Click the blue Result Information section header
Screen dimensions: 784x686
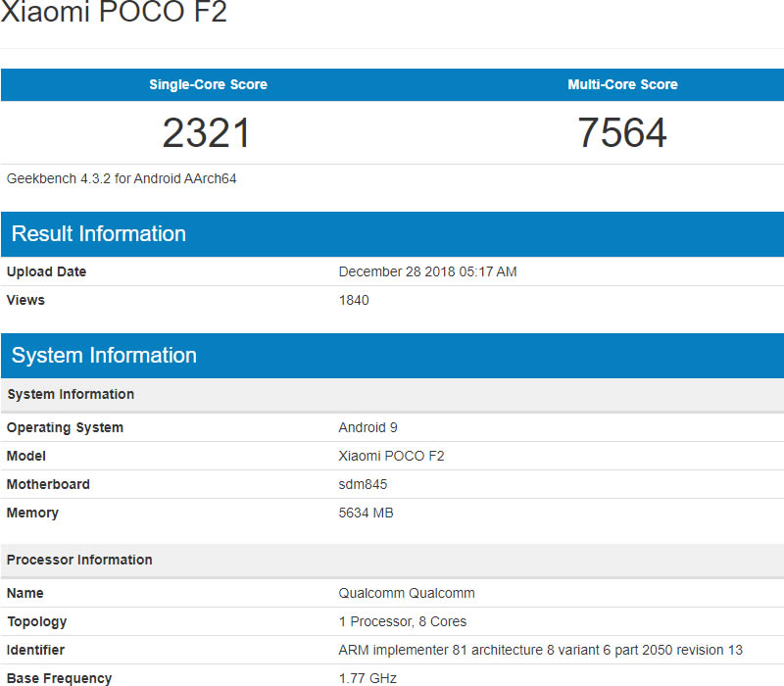coord(99,234)
